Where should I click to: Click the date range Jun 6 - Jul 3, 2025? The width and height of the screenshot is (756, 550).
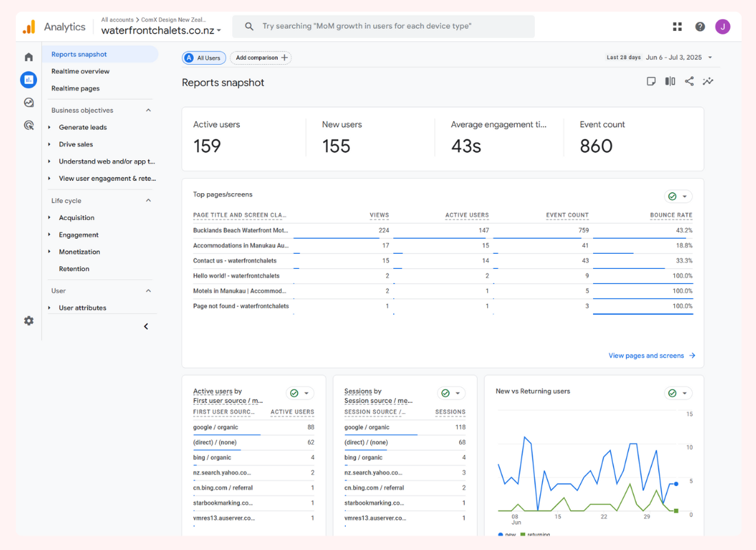pyautogui.click(x=674, y=58)
